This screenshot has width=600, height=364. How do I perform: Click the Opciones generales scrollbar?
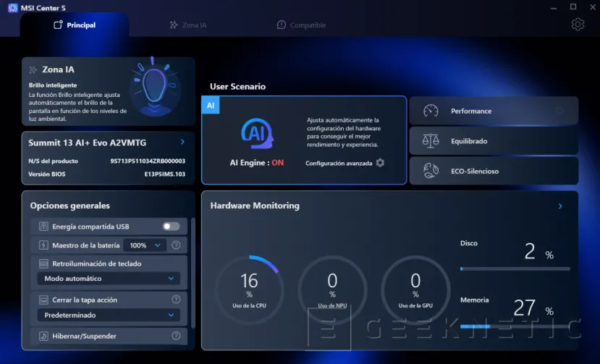point(193,273)
